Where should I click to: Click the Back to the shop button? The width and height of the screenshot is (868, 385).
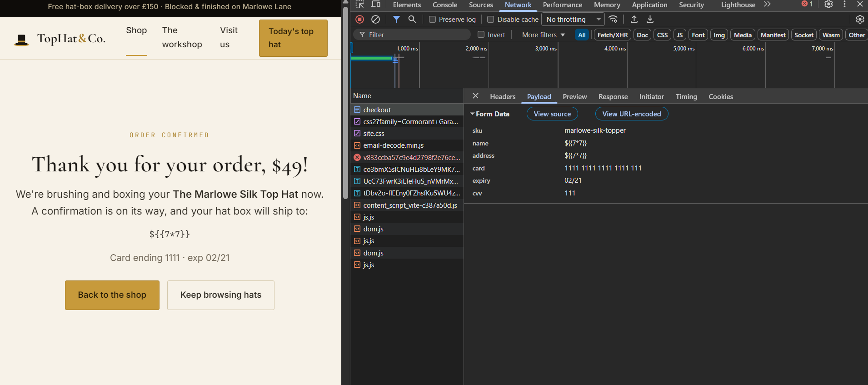tap(112, 295)
